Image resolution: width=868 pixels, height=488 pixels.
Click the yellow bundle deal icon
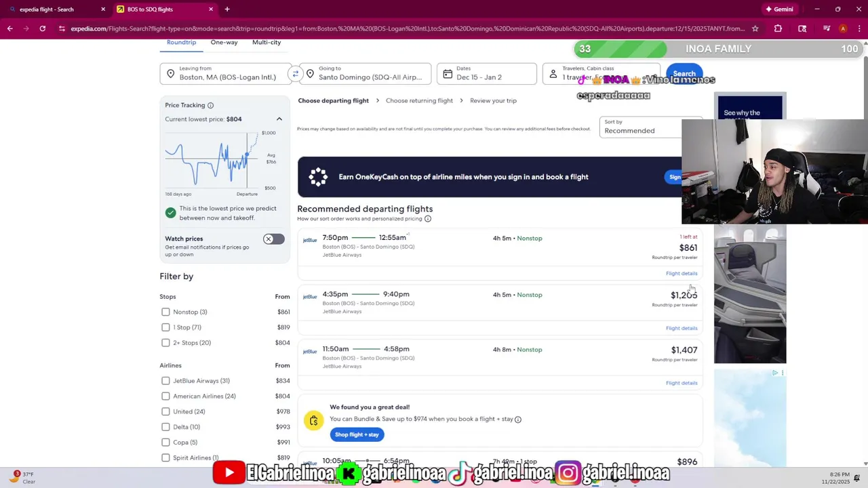[314, 421]
